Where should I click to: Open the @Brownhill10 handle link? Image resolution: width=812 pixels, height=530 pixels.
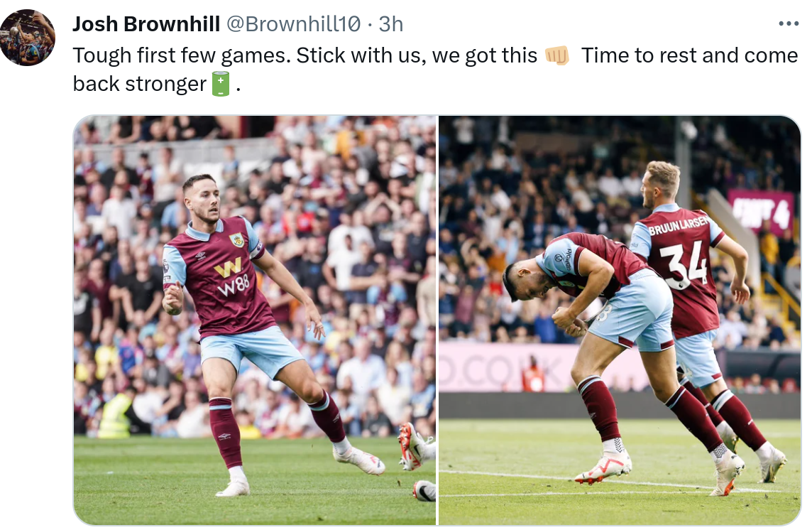point(294,24)
